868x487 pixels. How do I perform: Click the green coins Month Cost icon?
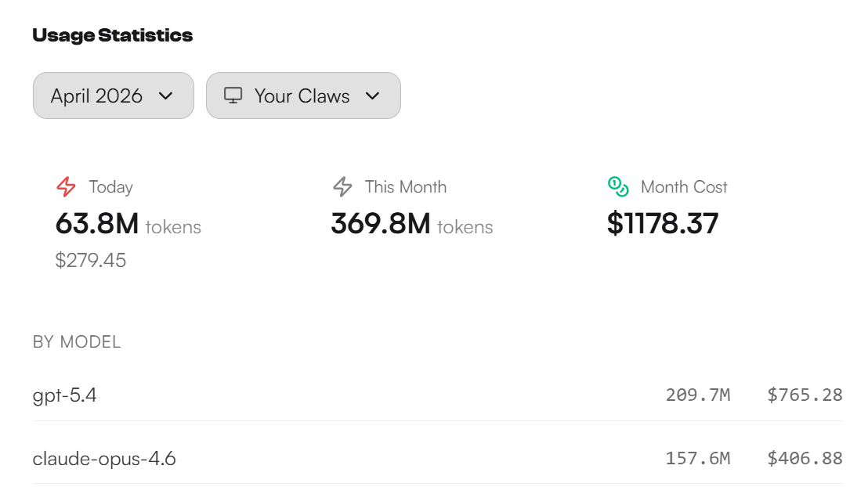click(618, 186)
